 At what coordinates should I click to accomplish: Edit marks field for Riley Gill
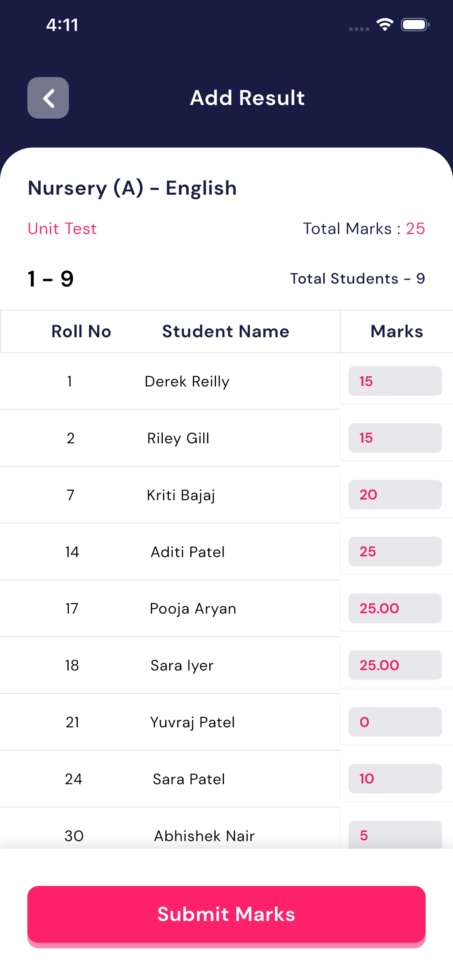click(395, 438)
